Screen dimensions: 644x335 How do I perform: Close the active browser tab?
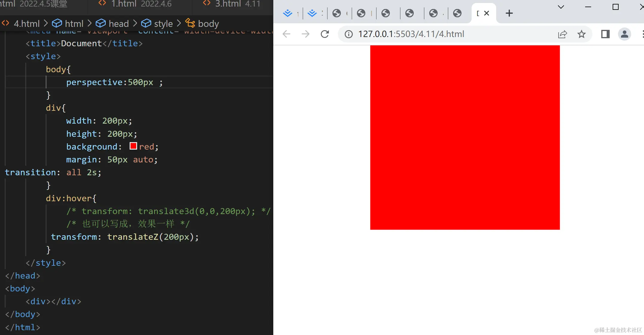pos(487,13)
